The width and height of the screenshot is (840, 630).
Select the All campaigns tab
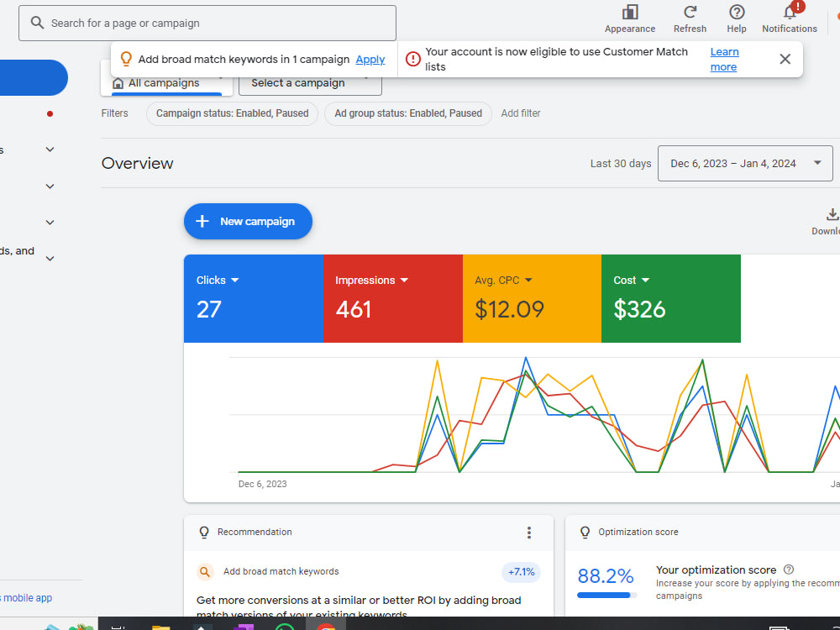(166, 83)
